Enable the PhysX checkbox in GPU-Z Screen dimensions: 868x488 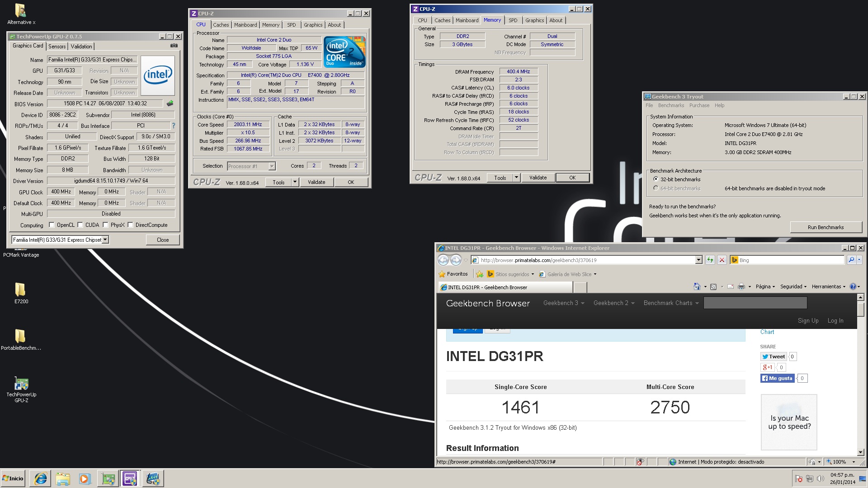(x=105, y=225)
